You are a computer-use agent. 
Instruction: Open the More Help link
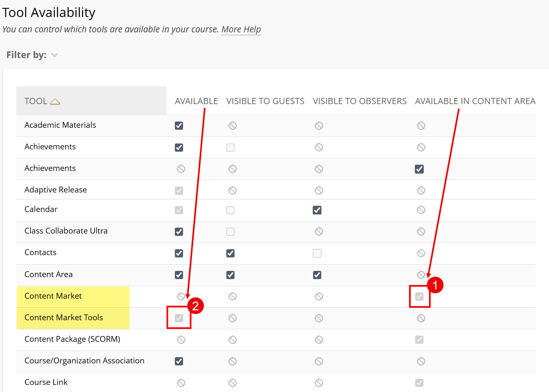click(241, 29)
